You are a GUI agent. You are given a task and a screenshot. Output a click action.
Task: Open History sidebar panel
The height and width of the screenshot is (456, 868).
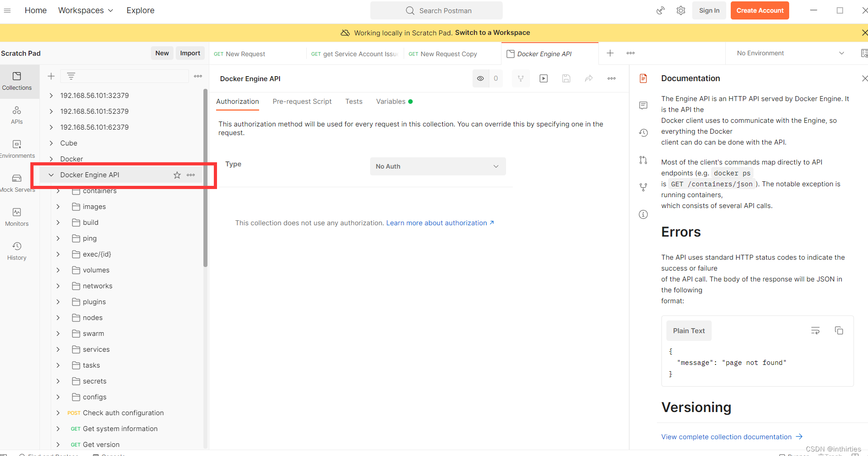pos(17,251)
